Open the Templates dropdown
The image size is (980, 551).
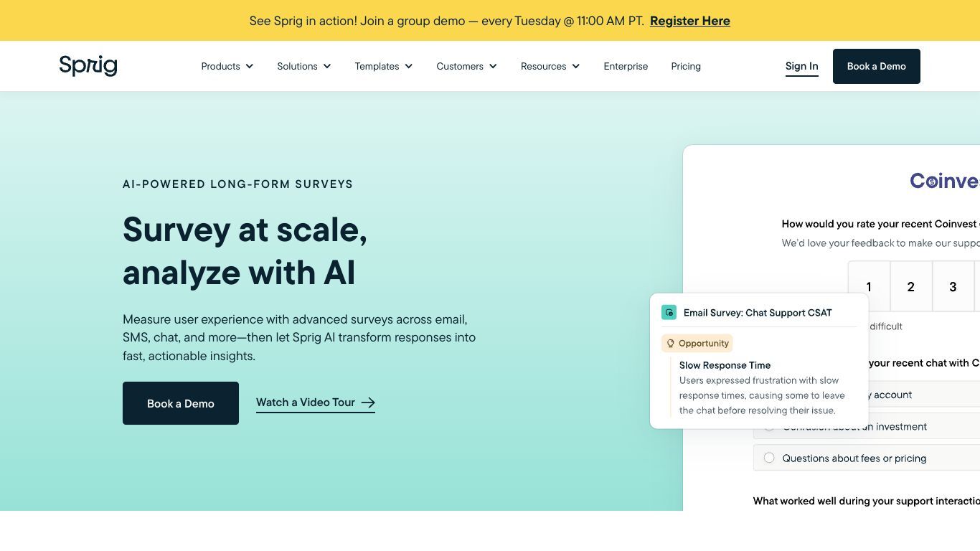[x=384, y=66]
